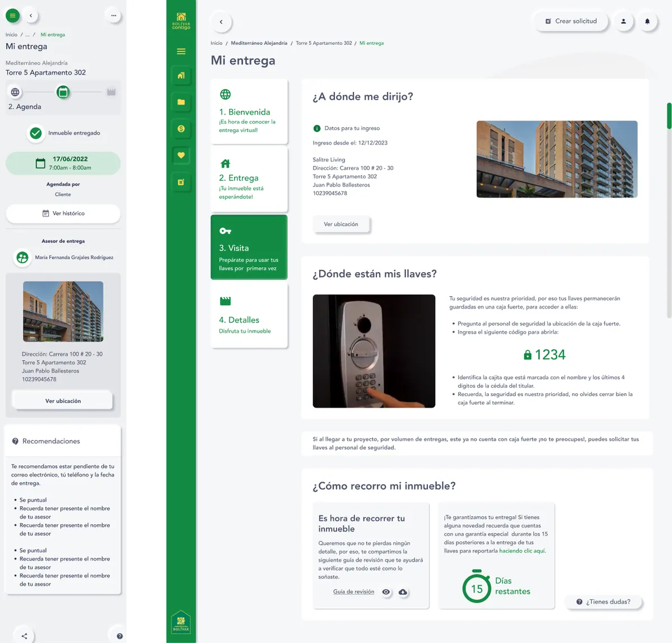This screenshot has width=672, height=643.
Task: Open the dollar coin icon in green sidebar
Action: tap(181, 129)
